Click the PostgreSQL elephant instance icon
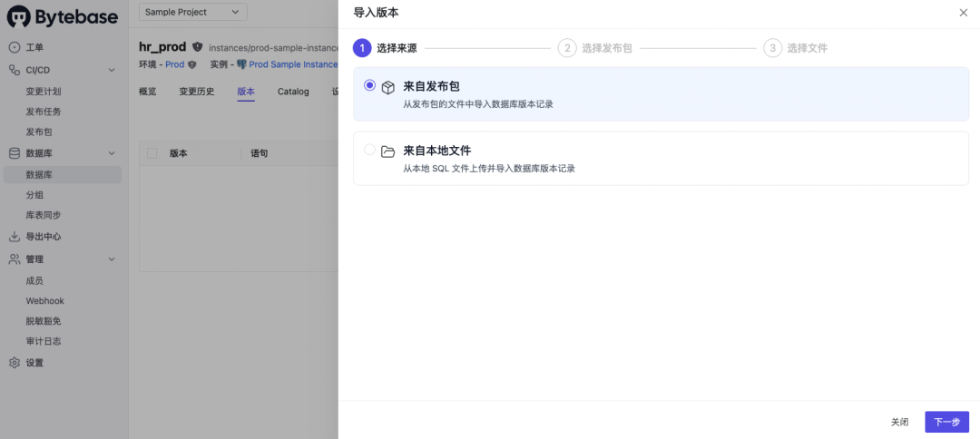This screenshot has width=980, height=439. click(x=241, y=64)
